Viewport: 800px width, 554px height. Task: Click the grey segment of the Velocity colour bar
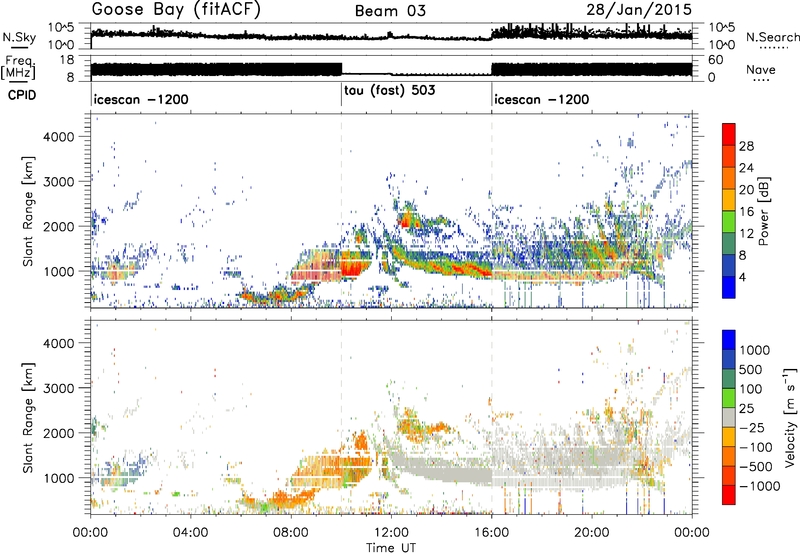[x=729, y=417]
